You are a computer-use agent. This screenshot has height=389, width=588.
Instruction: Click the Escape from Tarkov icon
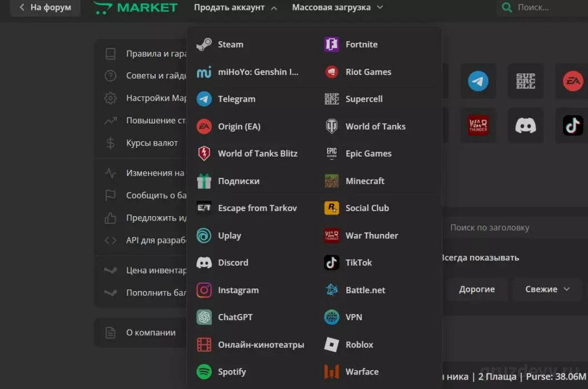[204, 208]
